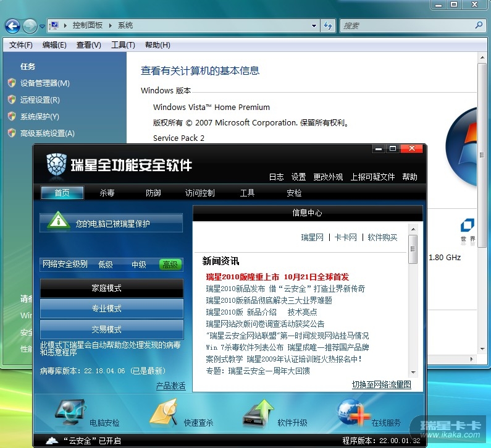
Task: Open the 文件(F) menu
Action: pyautogui.click(x=20, y=45)
